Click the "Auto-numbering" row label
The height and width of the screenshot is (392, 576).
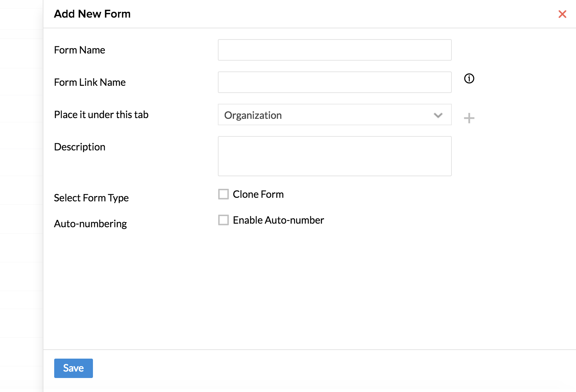(x=90, y=224)
